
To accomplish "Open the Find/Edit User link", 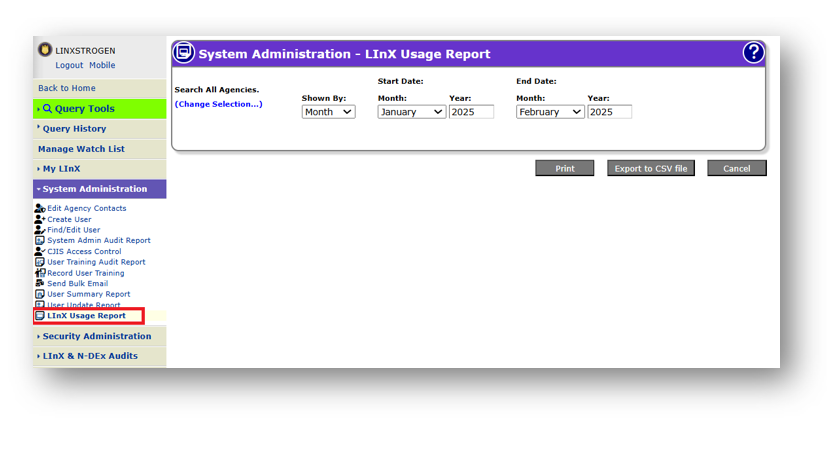I will point(73,230).
